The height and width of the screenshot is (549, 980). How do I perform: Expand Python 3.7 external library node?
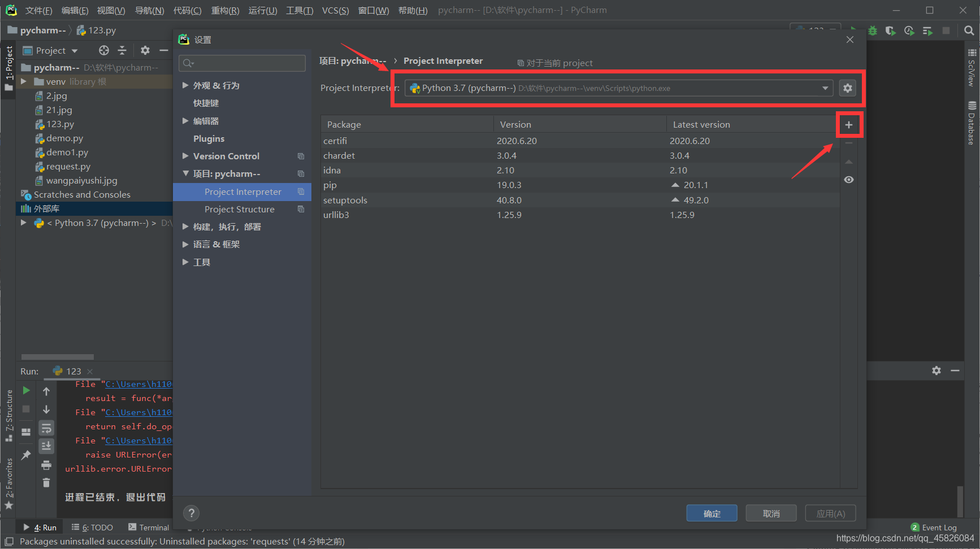[24, 223]
